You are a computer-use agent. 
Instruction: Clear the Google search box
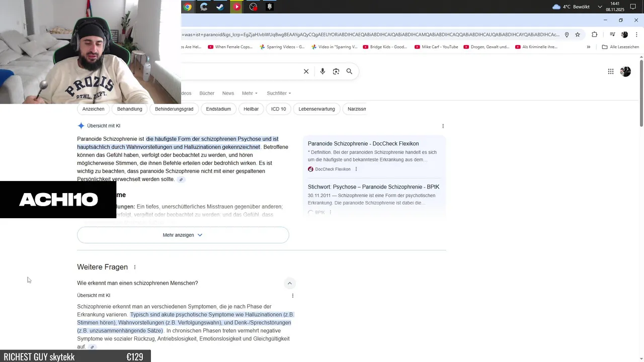click(306, 71)
